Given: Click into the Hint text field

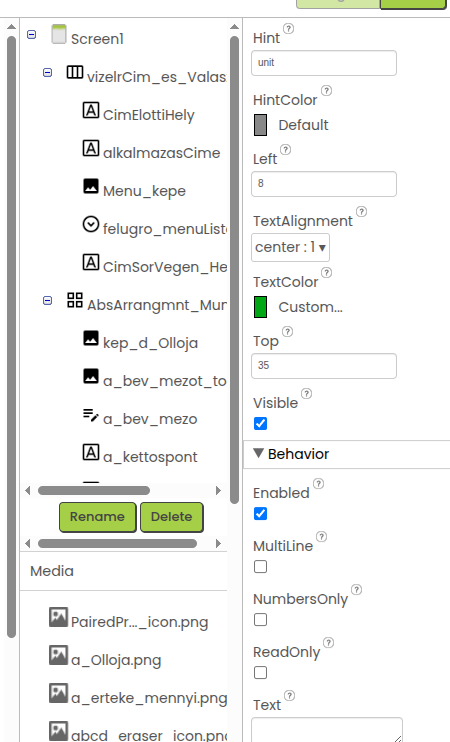Looking at the screenshot, I should pyautogui.click(x=324, y=63).
